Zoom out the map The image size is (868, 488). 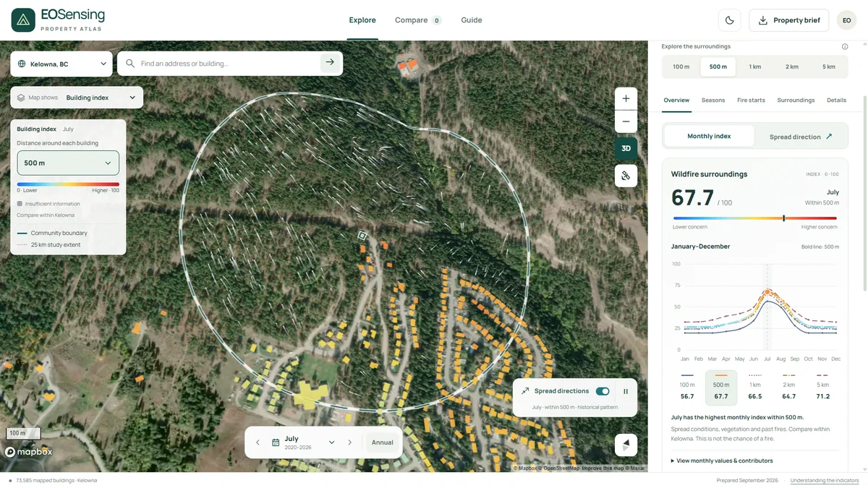point(626,121)
